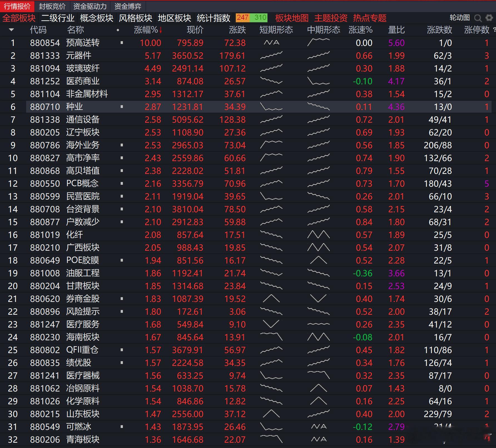The image size is (496, 448).
Task: Select the 统计指数 category
Action: pos(214,18)
